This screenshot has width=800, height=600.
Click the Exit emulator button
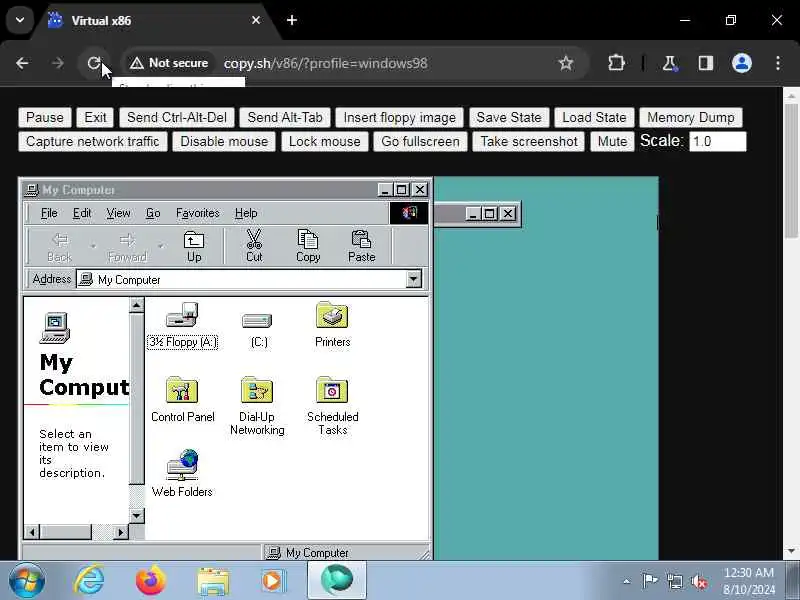[x=95, y=117]
